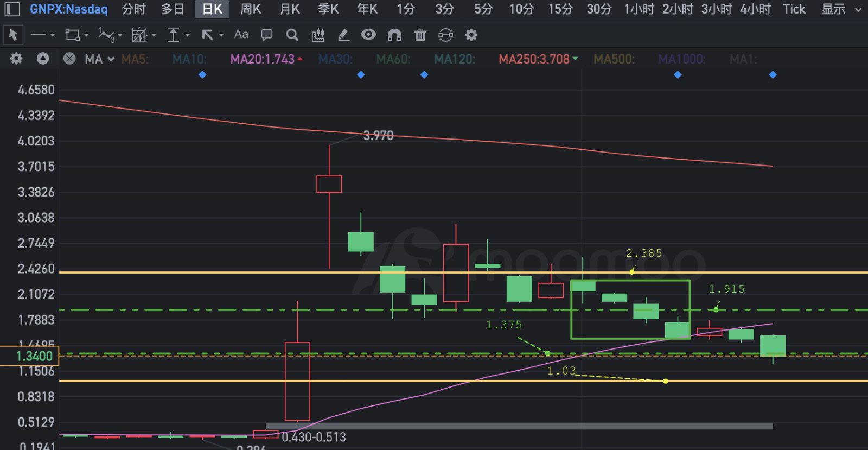
Task: Select the highlighter pencil tool
Action: tap(343, 35)
